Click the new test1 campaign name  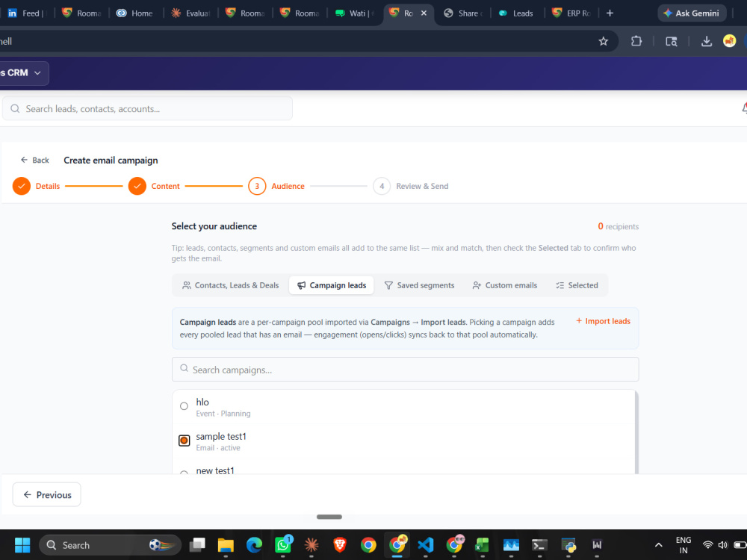click(x=215, y=470)
